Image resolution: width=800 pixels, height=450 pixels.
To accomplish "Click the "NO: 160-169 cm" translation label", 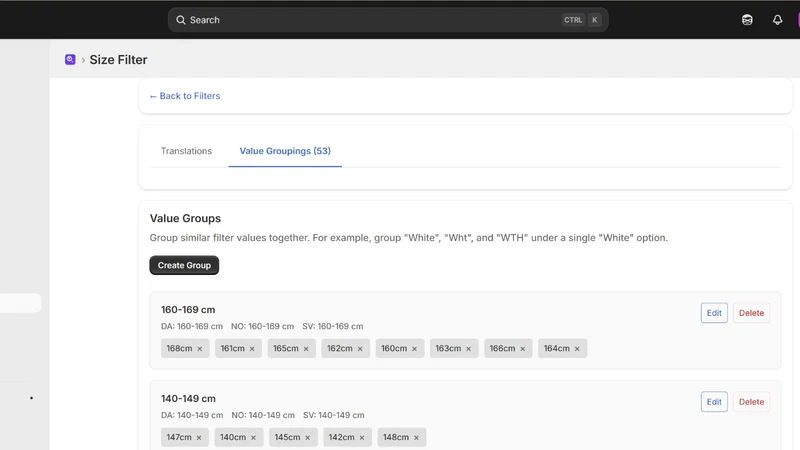I will pos(262,326).
